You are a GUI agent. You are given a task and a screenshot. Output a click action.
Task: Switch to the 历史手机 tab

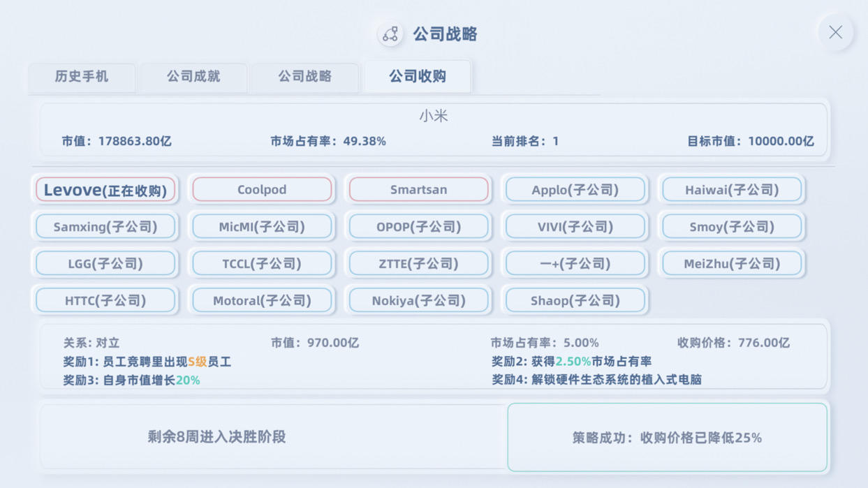click(x=82, y=77)
